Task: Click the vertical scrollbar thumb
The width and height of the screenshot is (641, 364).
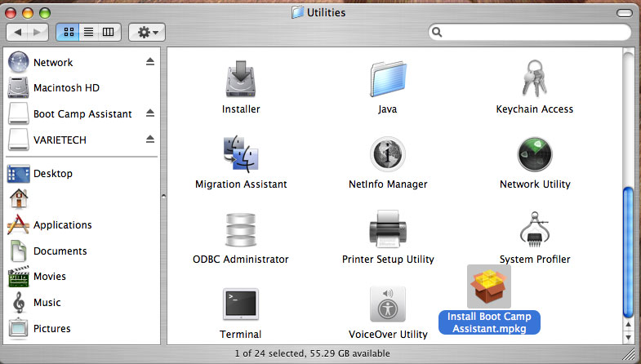Action: [x=627, y=251]
